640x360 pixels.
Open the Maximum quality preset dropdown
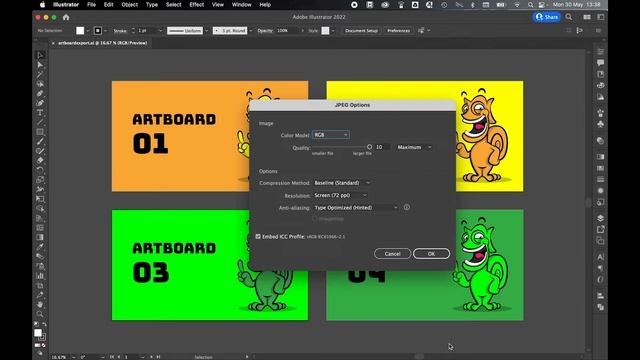tap(414, 147)
